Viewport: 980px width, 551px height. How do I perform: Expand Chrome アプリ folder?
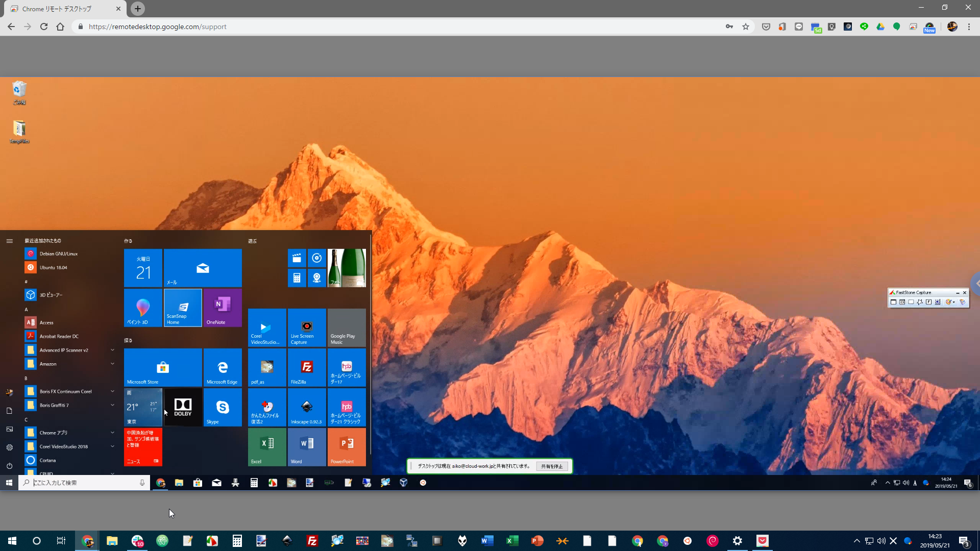coord(112,432)
